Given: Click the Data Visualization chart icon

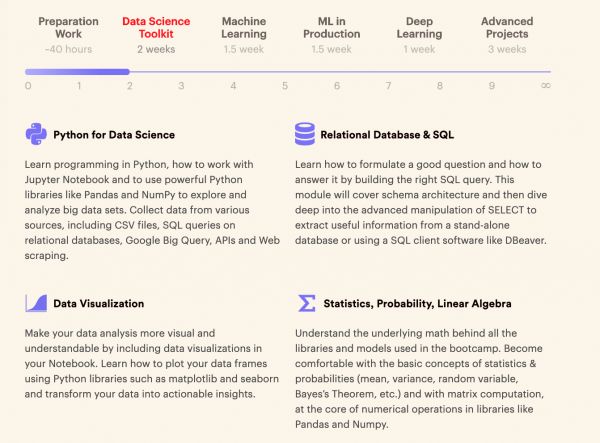Looking at the screenshot, I should tap(36, 303).
